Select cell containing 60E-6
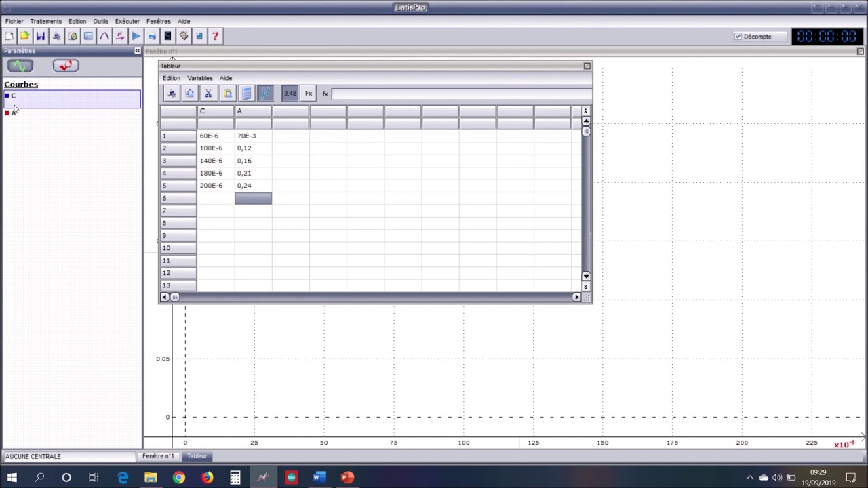The width and height of the screenshot is (868, 488). pos(216,136)
